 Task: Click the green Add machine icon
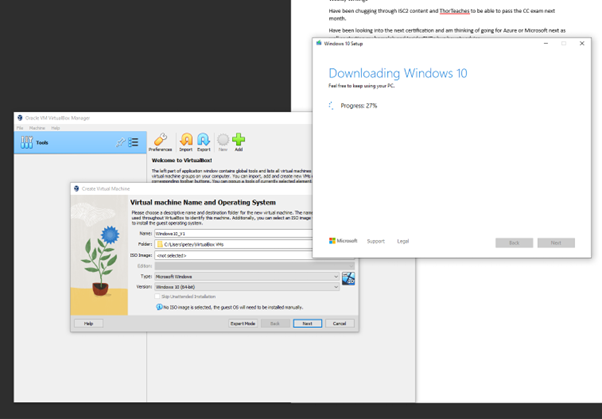[238, 142]
